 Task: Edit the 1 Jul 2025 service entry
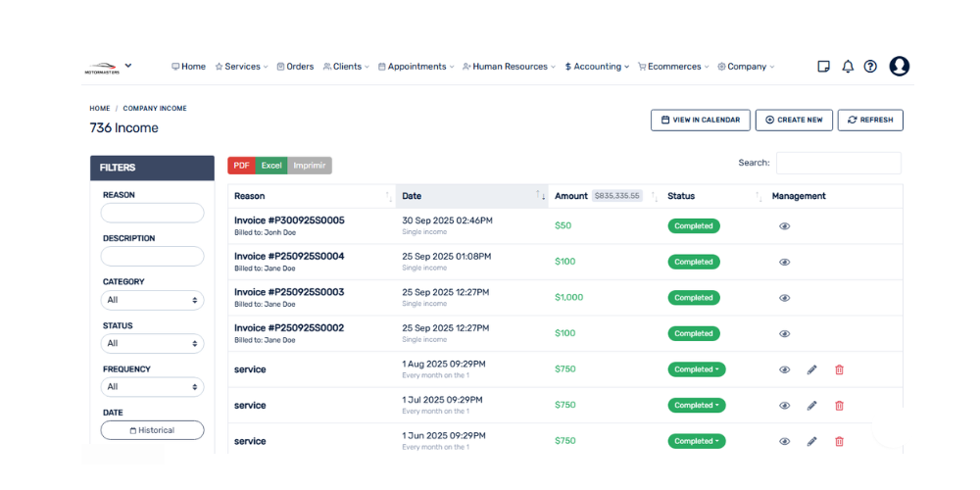tap(811, 406)
